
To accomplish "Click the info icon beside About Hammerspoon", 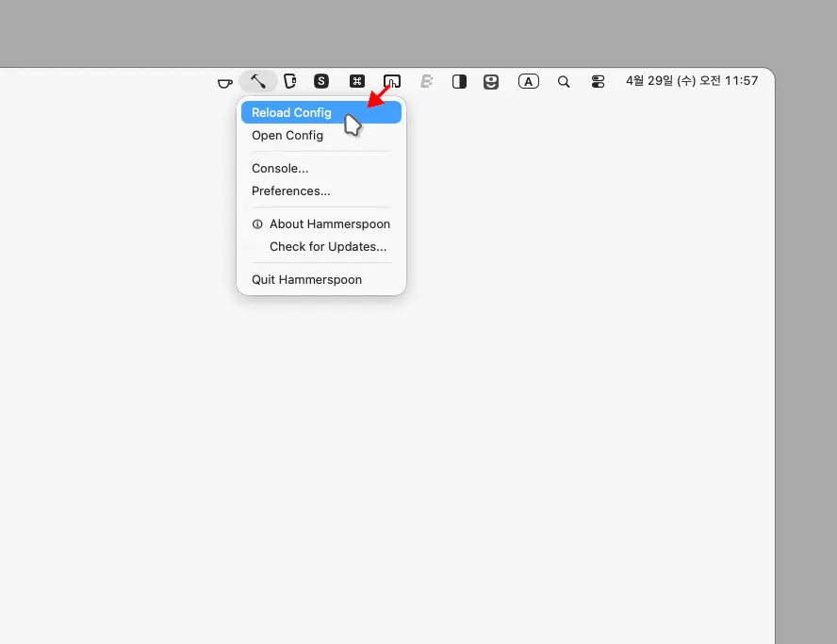I will [x=257, y=224].
